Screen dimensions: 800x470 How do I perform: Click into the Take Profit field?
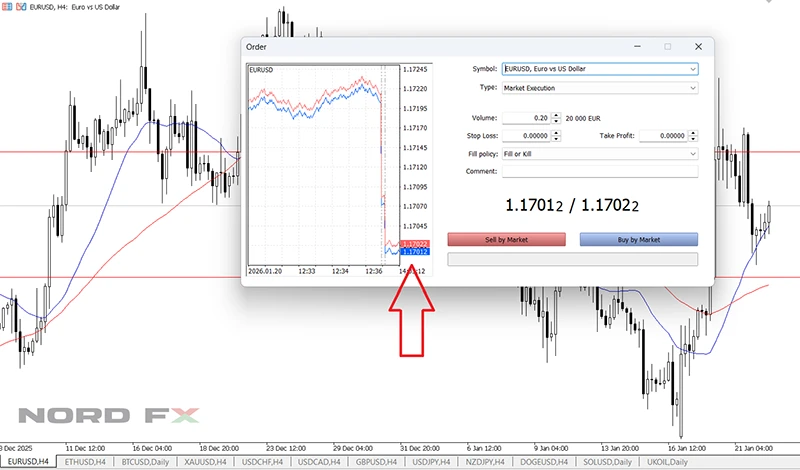[x=660, y=136]
